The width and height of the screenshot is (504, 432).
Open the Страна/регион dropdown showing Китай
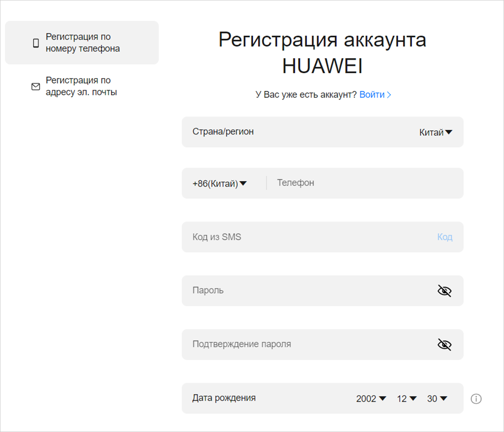[436, 132]
